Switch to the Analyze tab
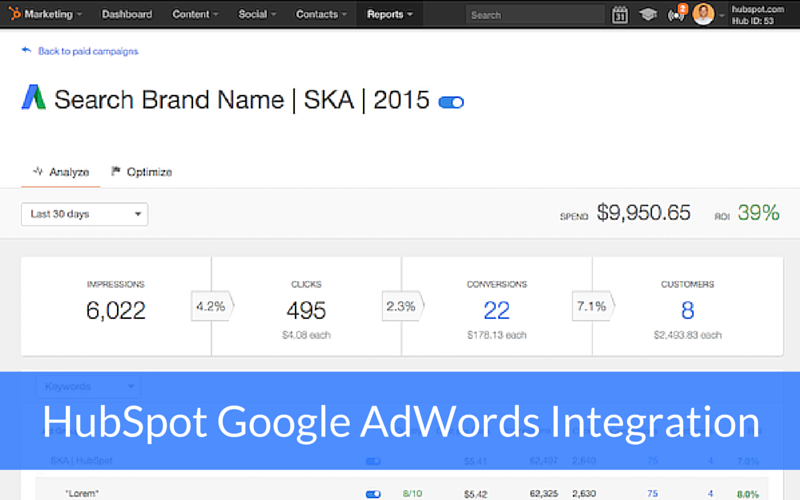The width and height of the screenshot is (800, 500). click(x=61, y=172)
